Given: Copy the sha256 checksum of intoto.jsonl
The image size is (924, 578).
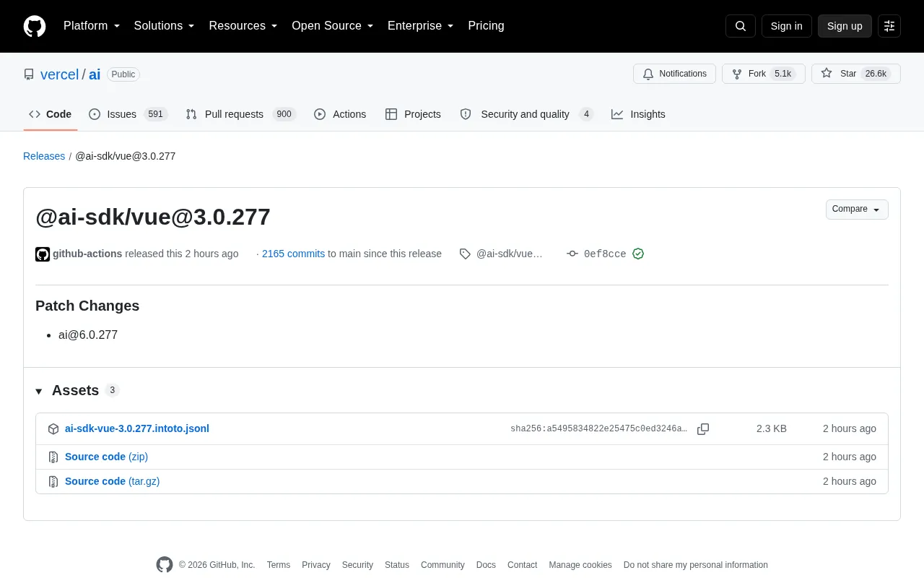Looking at the screenshot, I should (703, 429).
